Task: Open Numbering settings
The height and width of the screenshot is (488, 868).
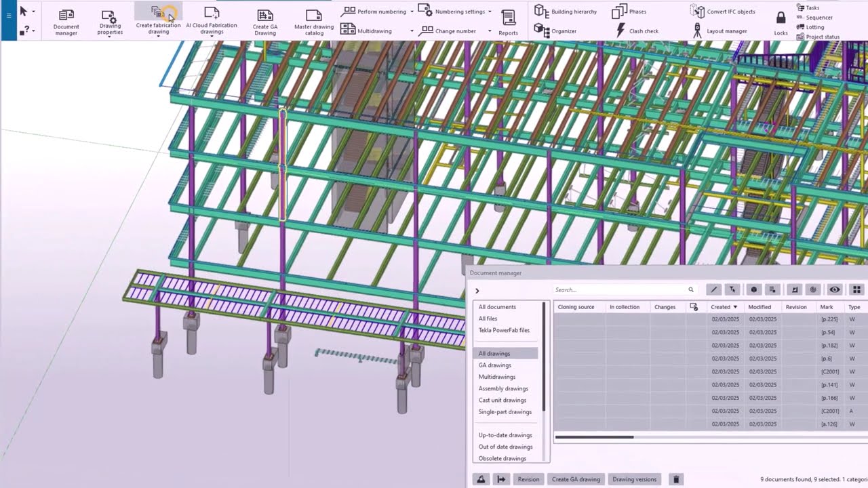Action: coord(452,11)
